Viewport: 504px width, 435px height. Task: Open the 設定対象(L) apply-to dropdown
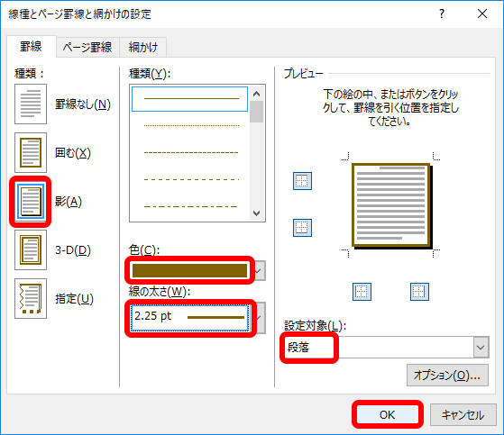tap(481, 348)
